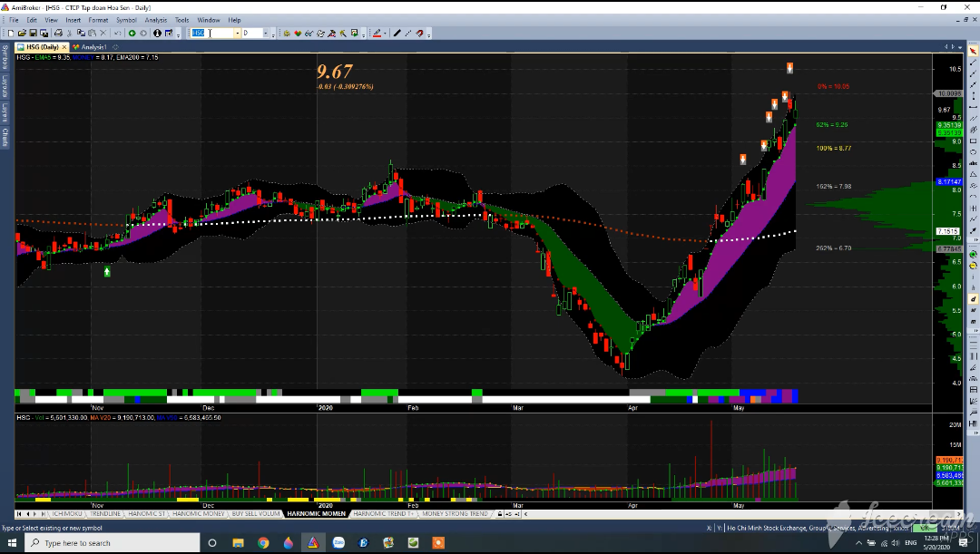Open the interval D dropdown arrow

(x=266, y=34)
